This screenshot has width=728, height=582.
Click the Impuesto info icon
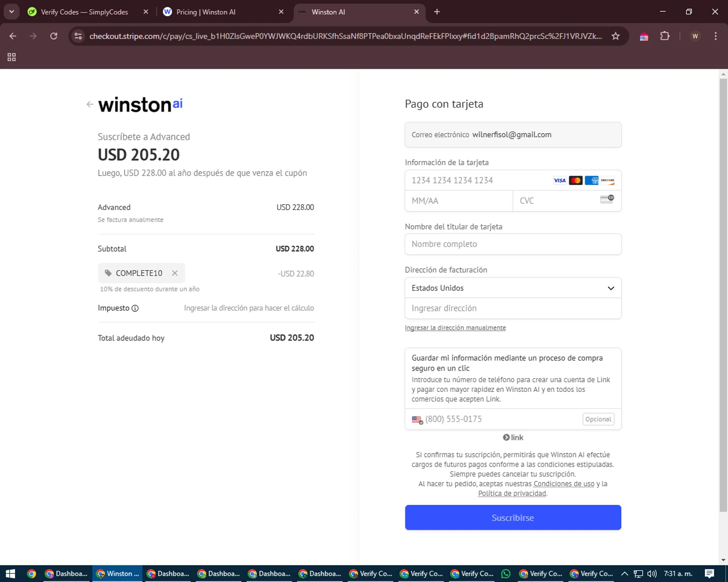click(x=135, y=308)
